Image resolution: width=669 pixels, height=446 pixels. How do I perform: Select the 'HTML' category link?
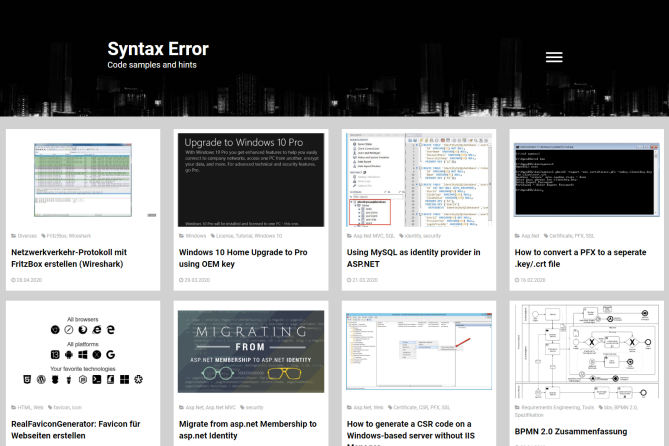tap(24, 408)
